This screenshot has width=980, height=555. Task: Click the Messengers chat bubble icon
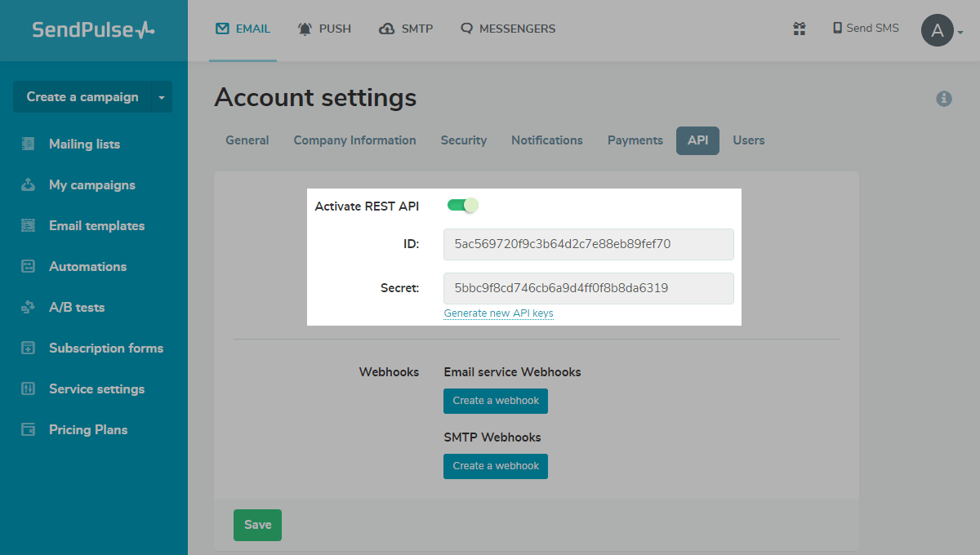467,29
